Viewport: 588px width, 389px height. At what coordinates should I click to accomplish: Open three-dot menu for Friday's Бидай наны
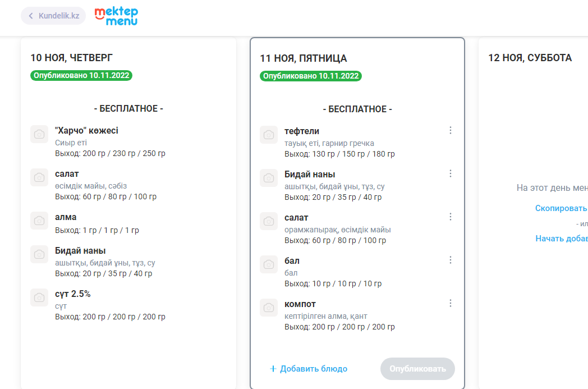pyautogui.click(x=450, y=173)
